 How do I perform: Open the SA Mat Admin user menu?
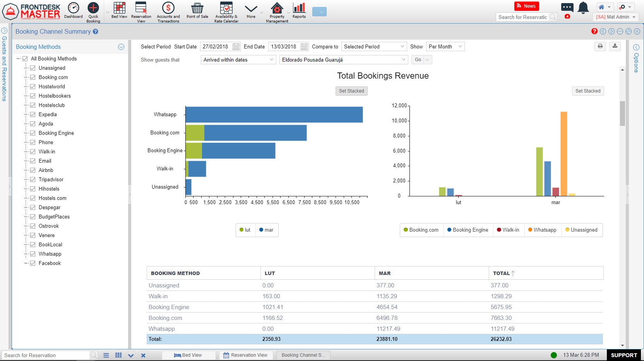click(x=616, y=17)
